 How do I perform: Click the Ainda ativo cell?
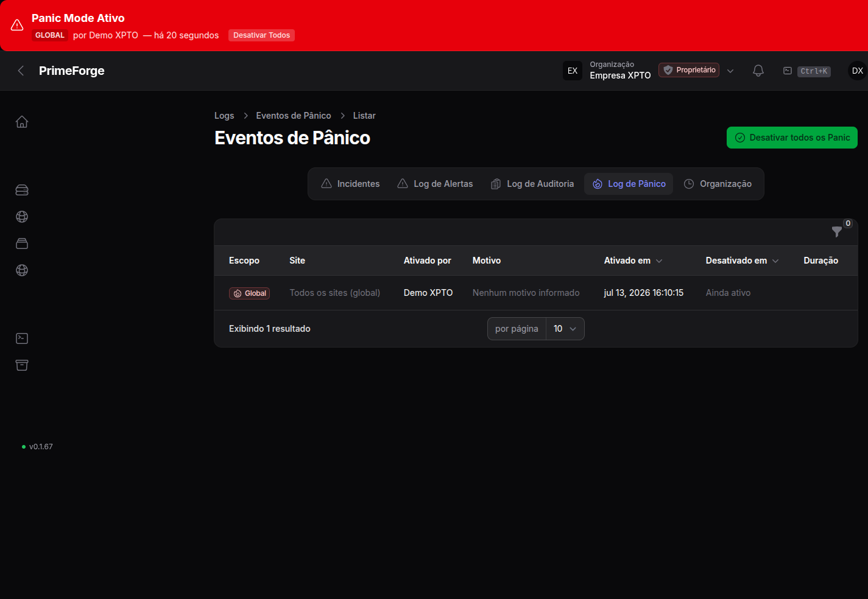pyautogui.click(x=728, y=293)
